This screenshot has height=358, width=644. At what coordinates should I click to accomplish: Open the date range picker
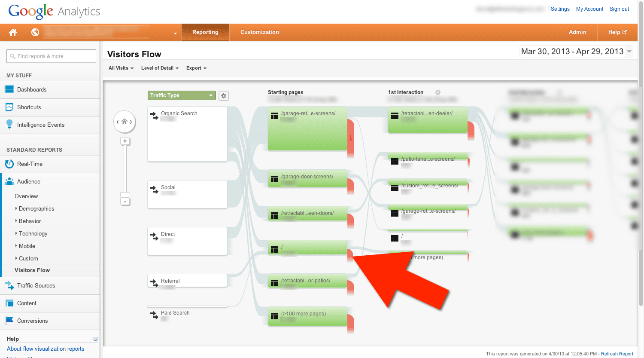576,52
